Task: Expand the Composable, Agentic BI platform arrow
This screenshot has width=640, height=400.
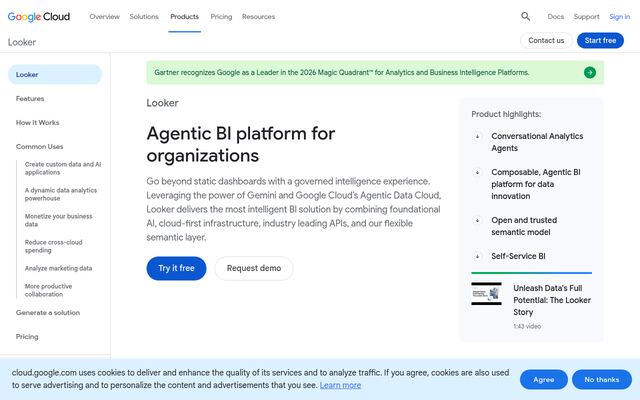Action: point(477,172)
